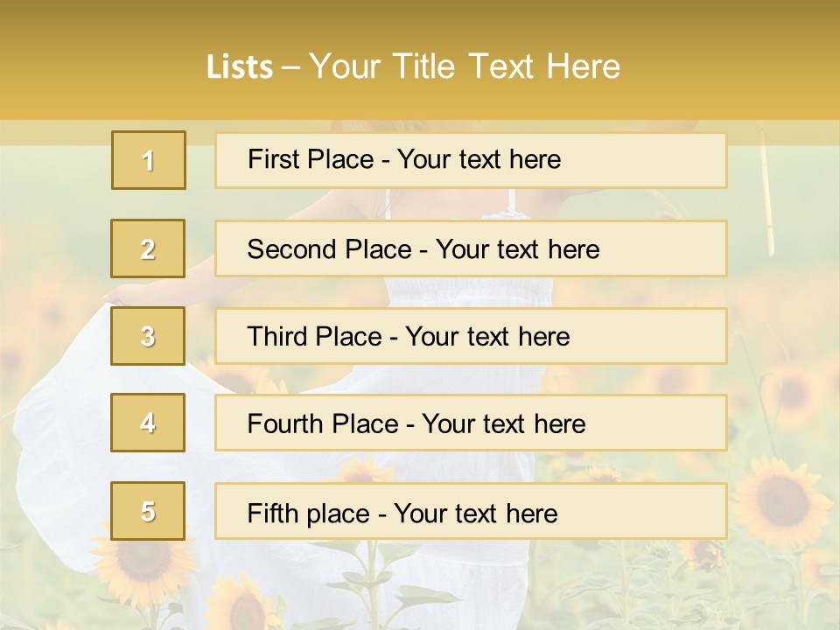
Task: Click the number 4 box
Action: tap(148, 423)
